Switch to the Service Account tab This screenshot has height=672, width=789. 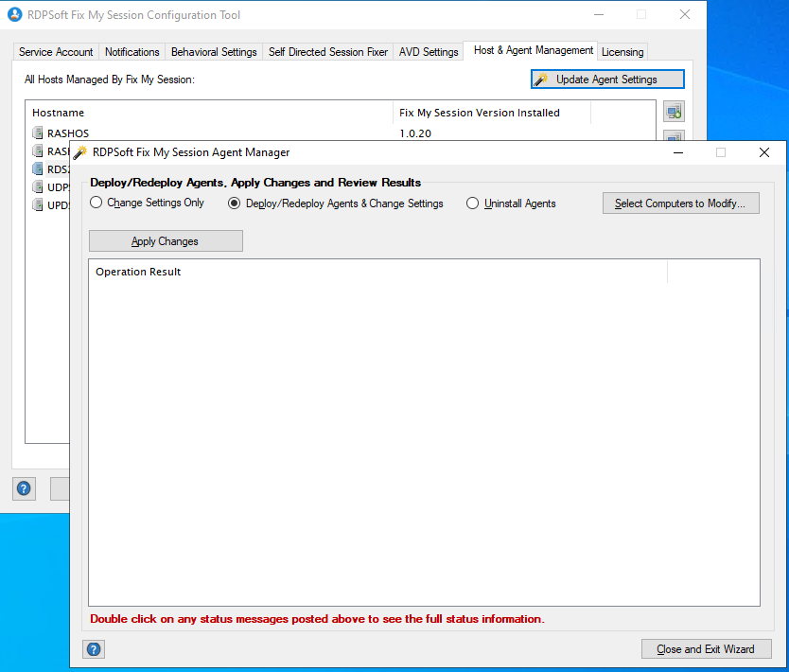point(56,52)
